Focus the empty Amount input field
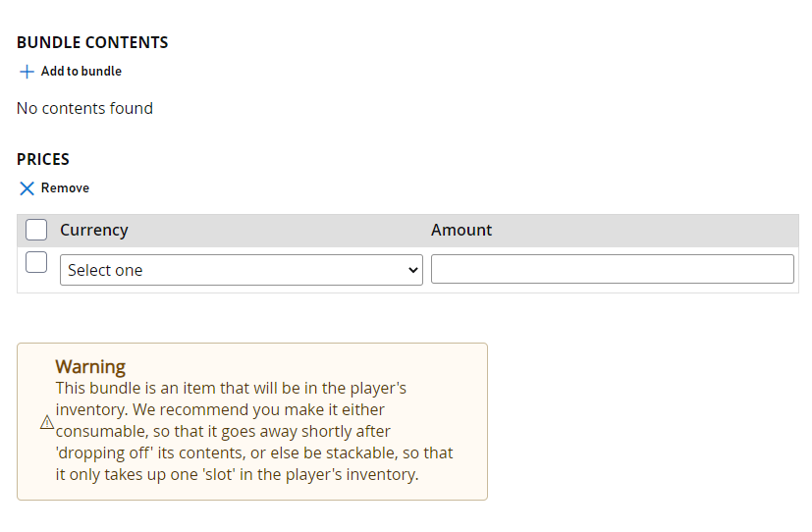This screenshot has height=532, width=812. [x=612, y=269]
